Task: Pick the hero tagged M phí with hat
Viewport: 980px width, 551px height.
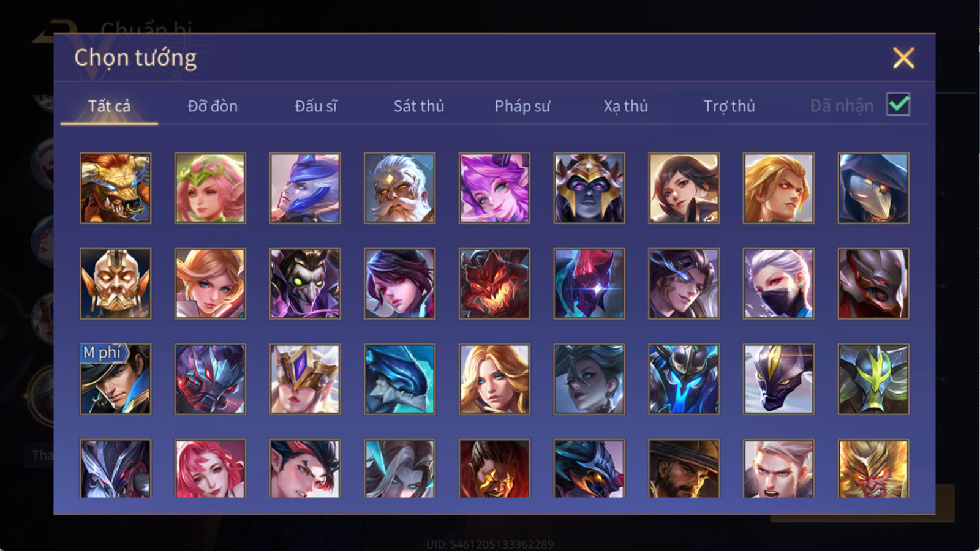Action: click(x=115, y=379)
